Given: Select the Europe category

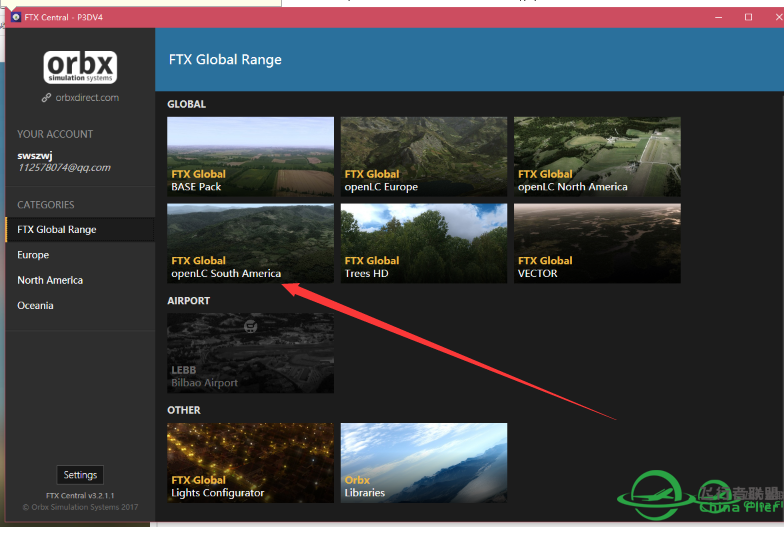Looking at the screenshot, I should (33, 255).
